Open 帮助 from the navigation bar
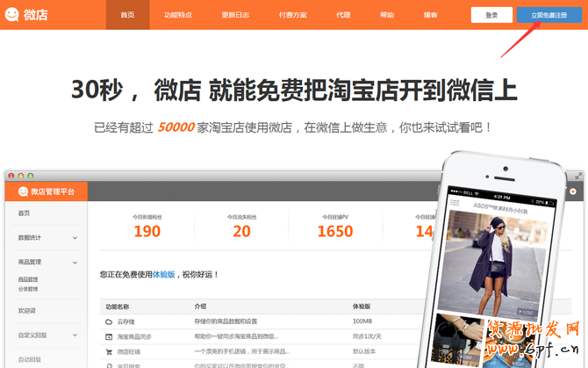 387,15
